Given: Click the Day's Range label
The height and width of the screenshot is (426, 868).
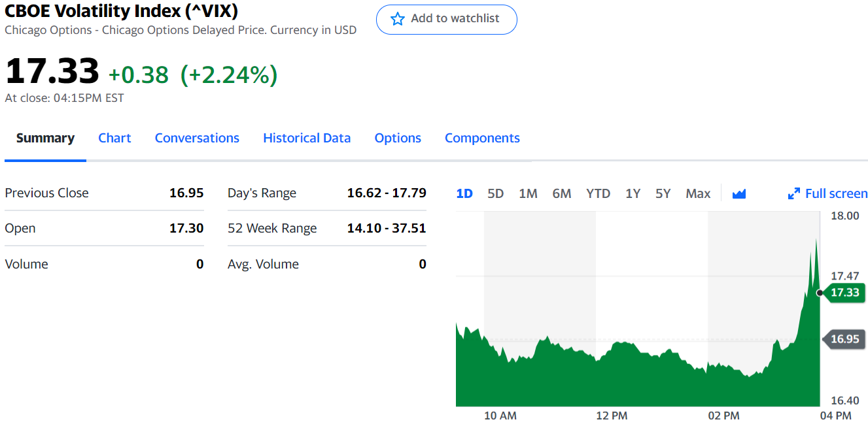Looking at the screenshot, I should pyautogui.click(x=262, y=193).
